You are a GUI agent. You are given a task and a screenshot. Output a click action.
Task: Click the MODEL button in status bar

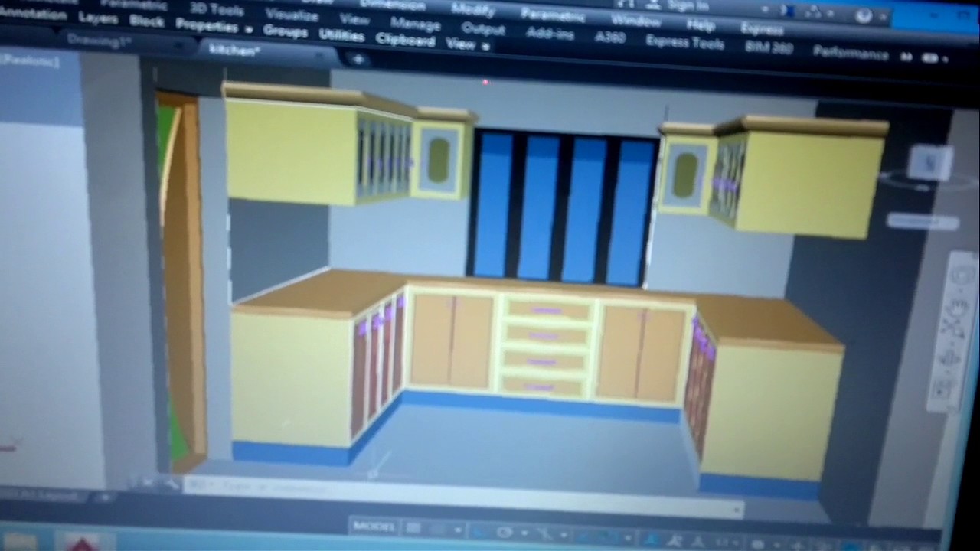point(374,526)
